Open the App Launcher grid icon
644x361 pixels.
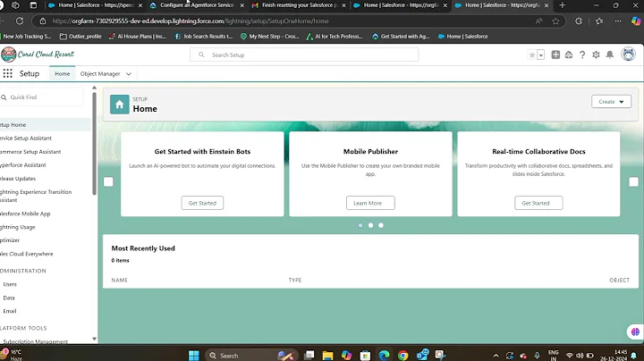7,73
